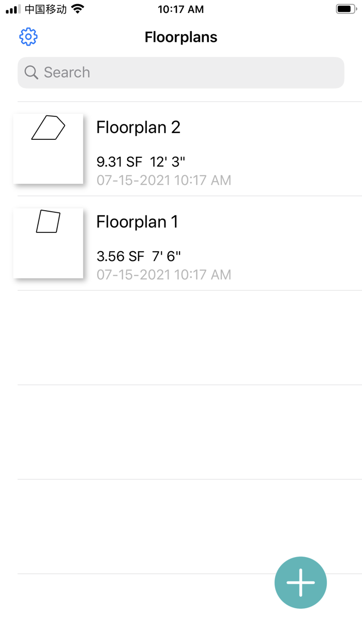Screen dimensions: 362x644
Task: Select the 7' 6" dimension label
Action: click(163, 256)
